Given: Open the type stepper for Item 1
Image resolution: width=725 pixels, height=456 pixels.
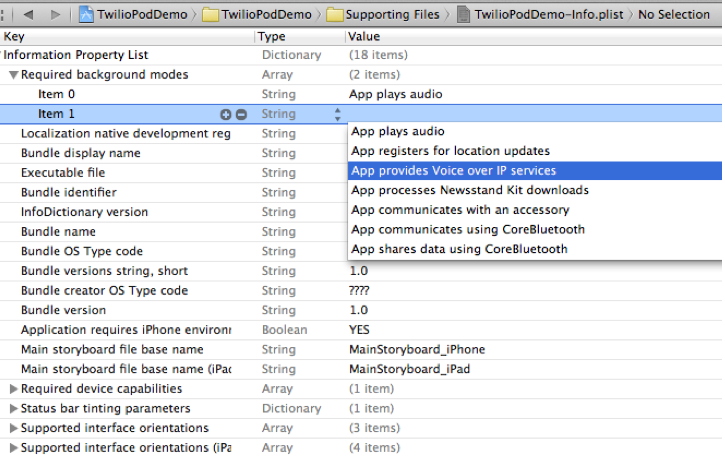Looking at the screenshot, I should pyautogui.click(x=338, y=114).
